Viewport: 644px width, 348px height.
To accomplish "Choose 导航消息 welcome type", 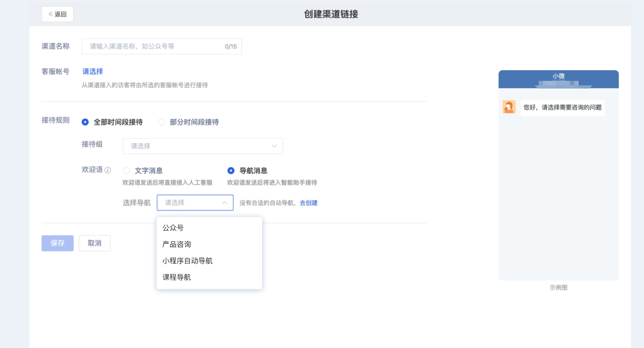I will (247, 171).
